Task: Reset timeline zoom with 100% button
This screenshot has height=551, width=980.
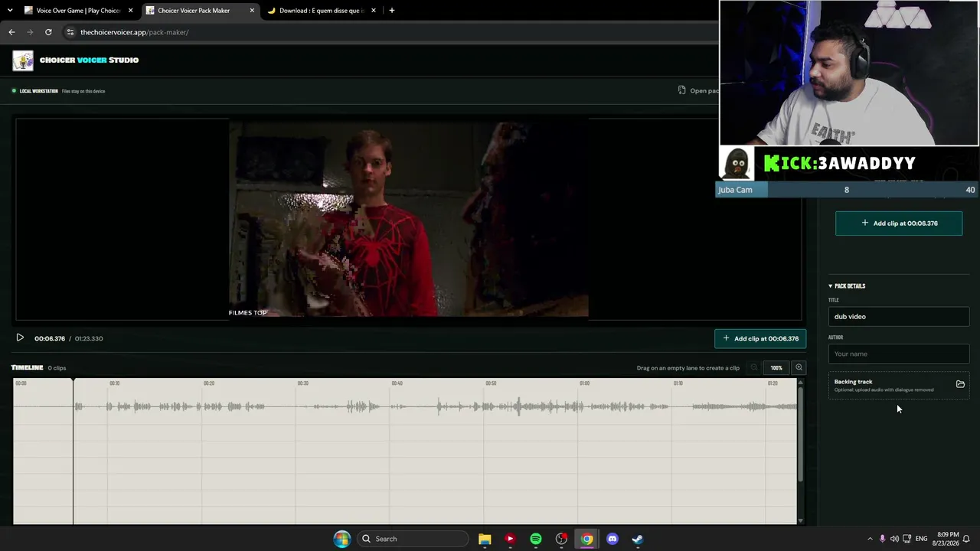Action: tap(776, 367)
